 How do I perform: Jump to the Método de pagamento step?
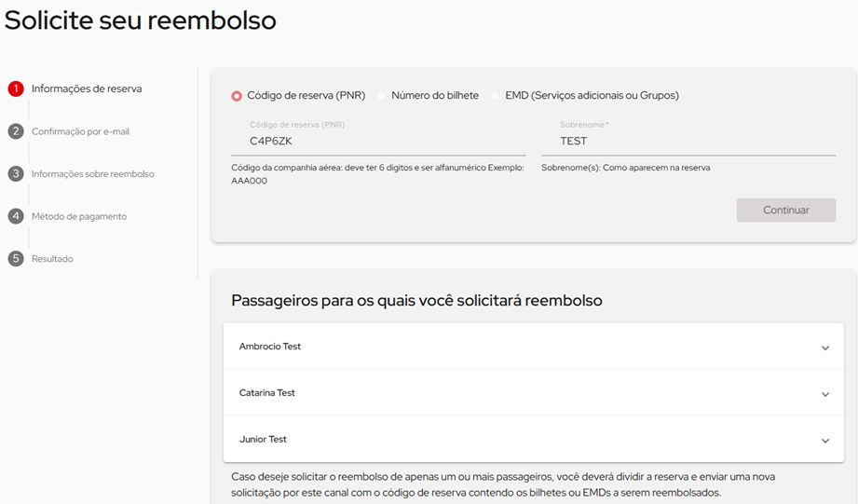[x=79, y=216]
